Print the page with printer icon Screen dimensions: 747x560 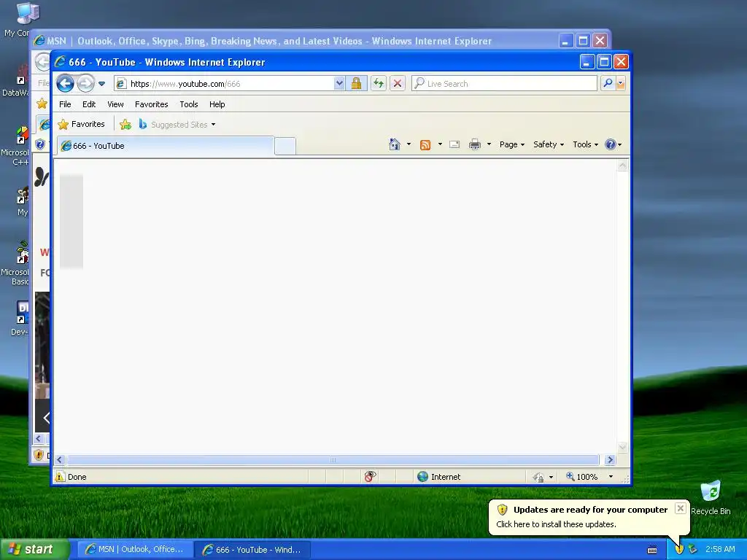point(475,144)
